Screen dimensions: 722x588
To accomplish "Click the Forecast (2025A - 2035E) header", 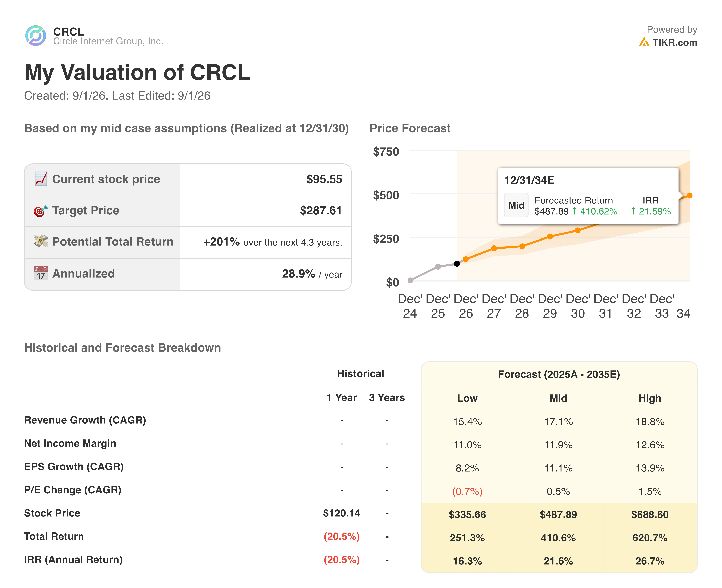I will [559, 375].
